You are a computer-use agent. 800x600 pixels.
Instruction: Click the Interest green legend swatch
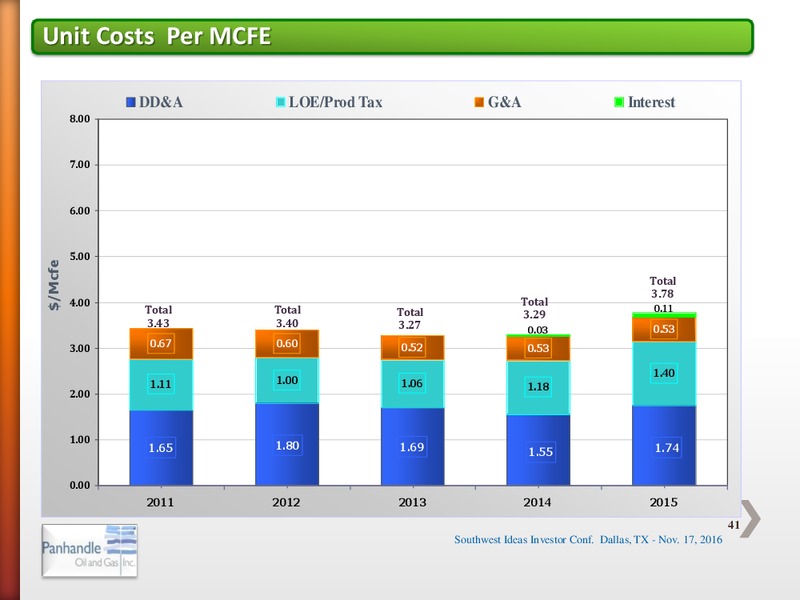tap(619, 102)
